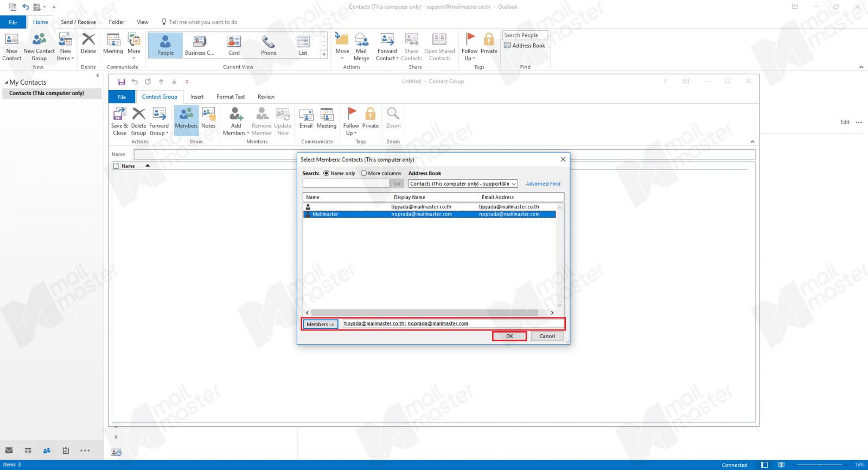Open Calendar view from bottom navigation bar
The width and height of the screenshot is (868, 470).
(28, 450)
